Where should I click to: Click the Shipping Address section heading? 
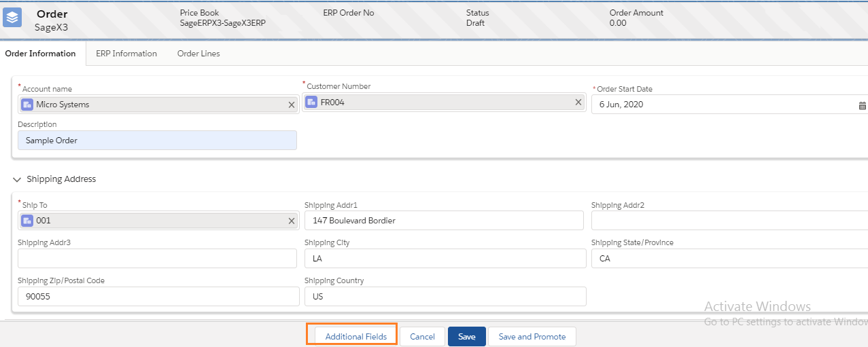tap(61, 179)
